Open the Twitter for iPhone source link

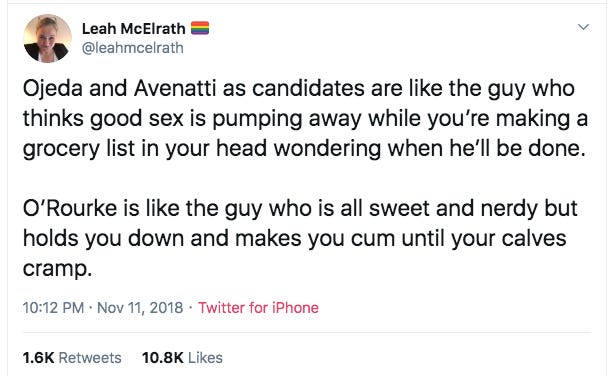[258, 308]
